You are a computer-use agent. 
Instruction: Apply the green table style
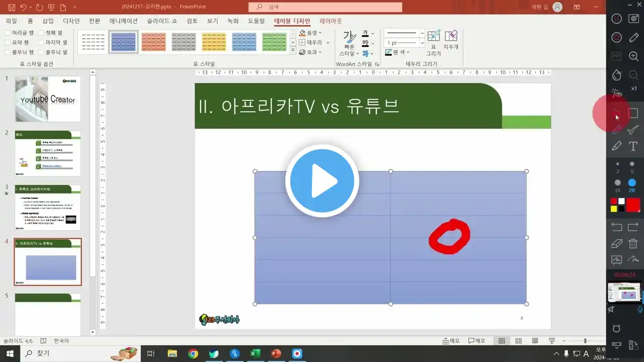(x=274, y=42)
